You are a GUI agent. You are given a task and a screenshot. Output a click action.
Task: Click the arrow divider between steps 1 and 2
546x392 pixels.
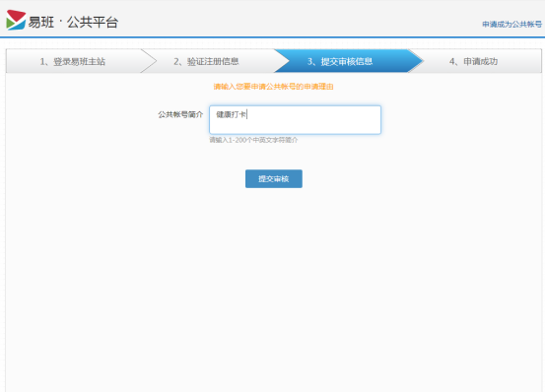[x=149, y=61]
